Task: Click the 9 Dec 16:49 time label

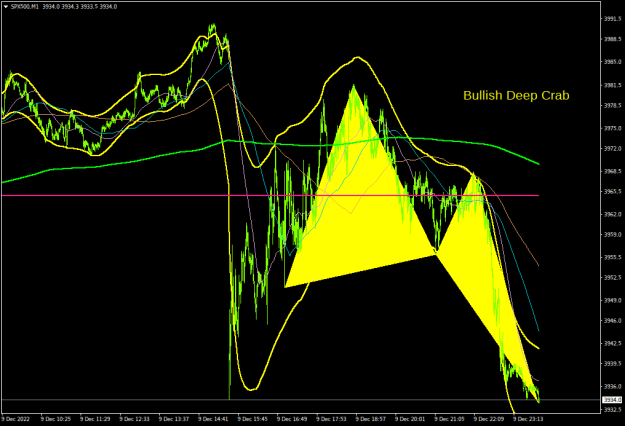Action: point(293,419)
